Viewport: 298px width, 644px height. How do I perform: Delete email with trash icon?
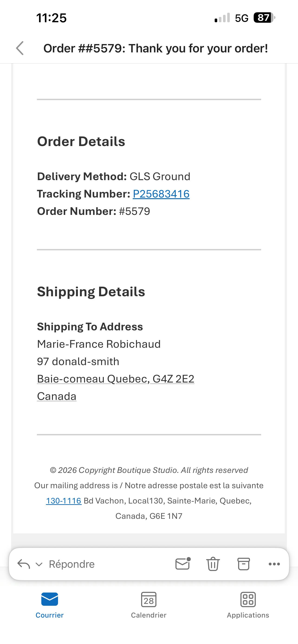click(213, 564)
